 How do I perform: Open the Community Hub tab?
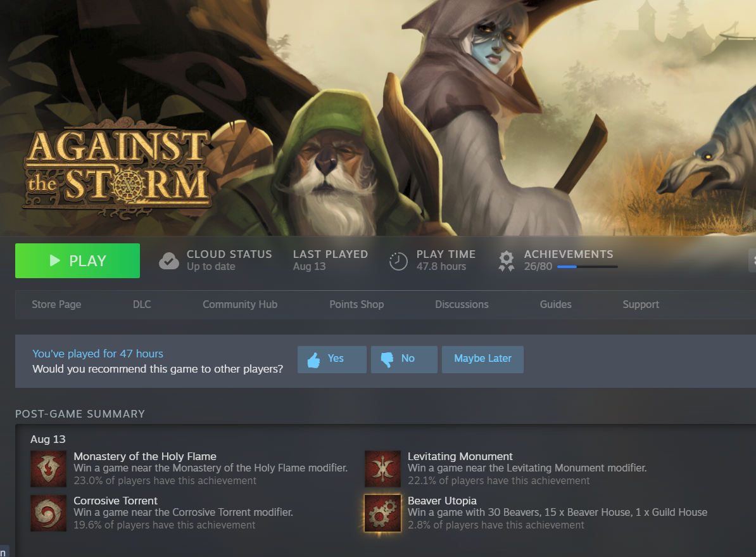tap(239, 305)
